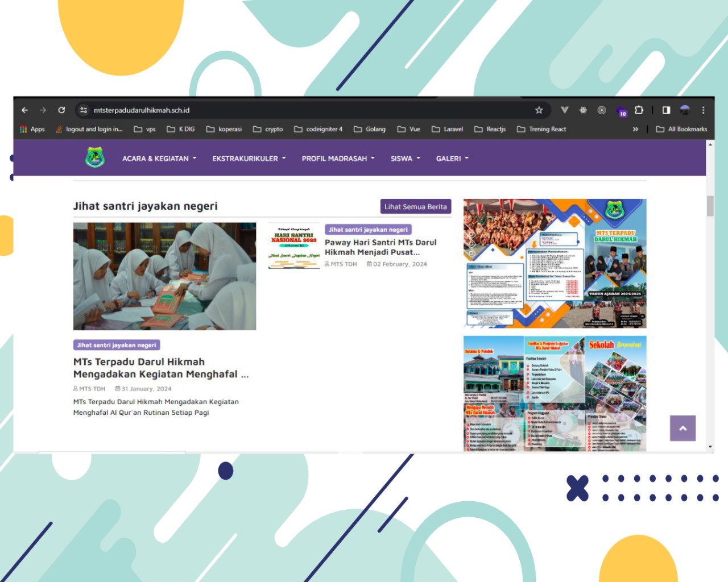Click the browser back arrow
This screenshot has width=728, height=582.
coord(24,110)
